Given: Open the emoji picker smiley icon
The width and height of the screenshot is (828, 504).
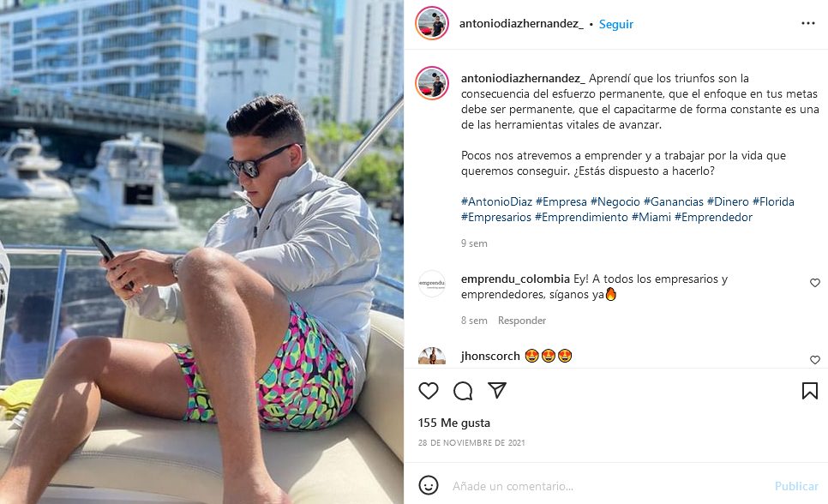Looking at the screenshot, I should point(429,485).
